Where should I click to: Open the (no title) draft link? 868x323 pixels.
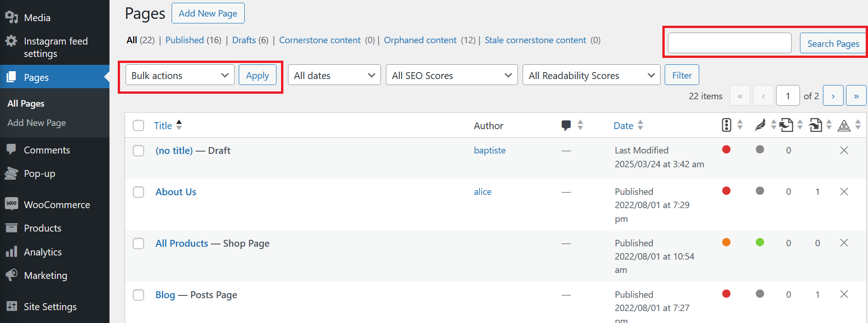(174, 151)
